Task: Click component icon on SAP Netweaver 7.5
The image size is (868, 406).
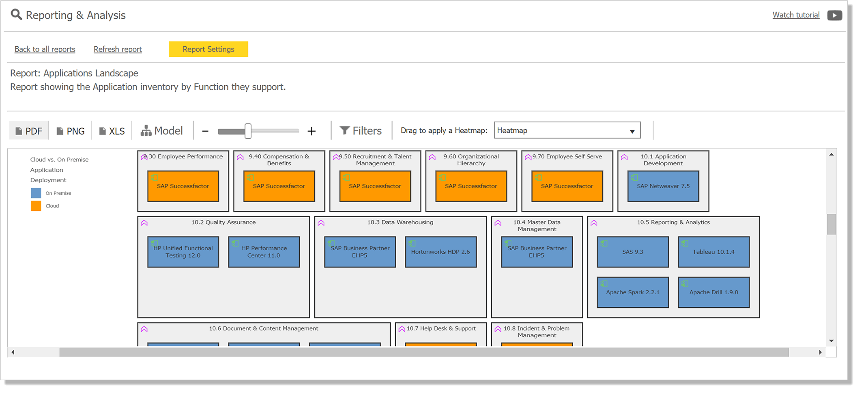Action: (634, 177)
